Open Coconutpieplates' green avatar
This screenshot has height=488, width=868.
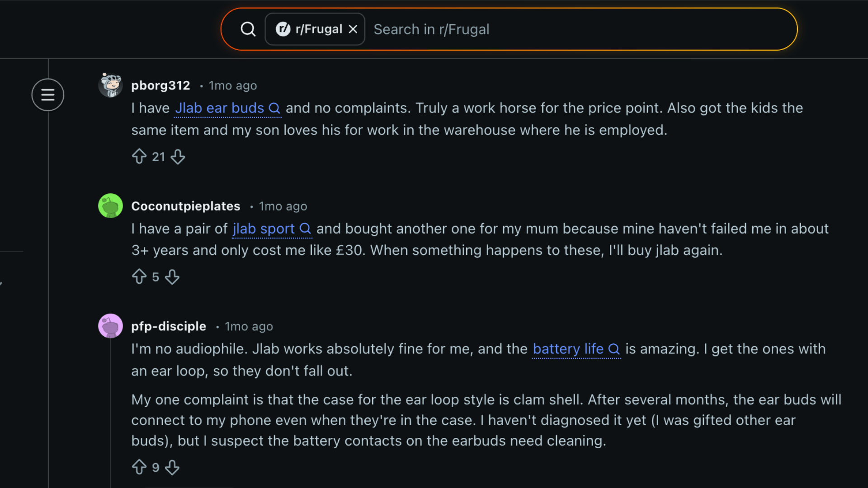click(110, 206)
